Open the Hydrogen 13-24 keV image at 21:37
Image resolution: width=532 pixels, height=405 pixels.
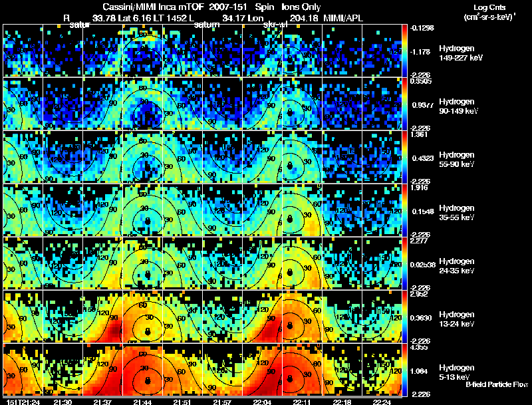tap(102, 317)
